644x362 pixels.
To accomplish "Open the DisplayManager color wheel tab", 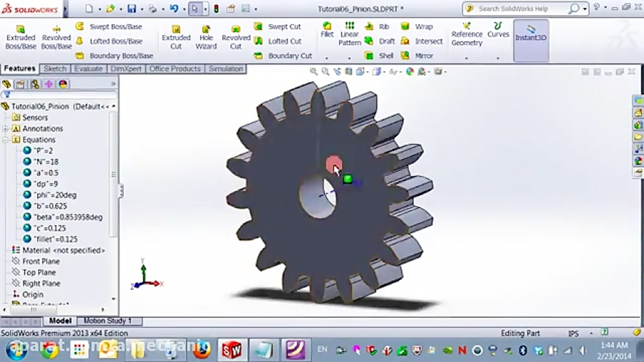I will click(x=63, y=83).
